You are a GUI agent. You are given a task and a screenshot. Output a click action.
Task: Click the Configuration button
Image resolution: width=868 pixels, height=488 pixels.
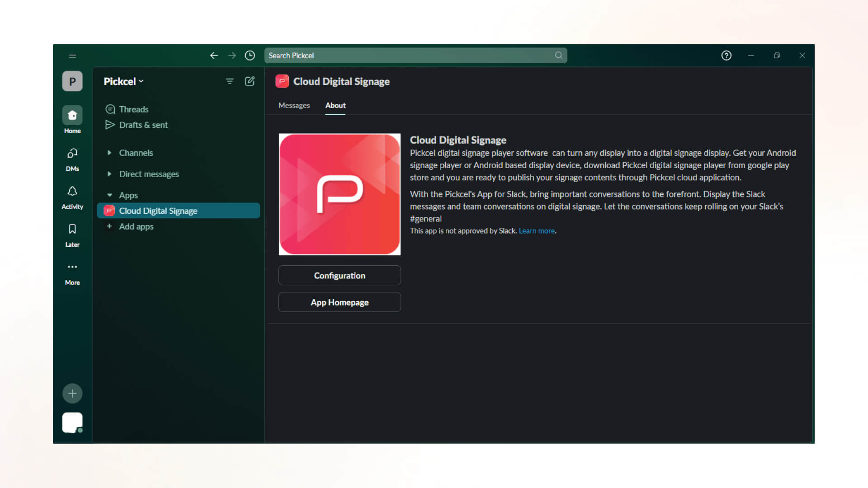coord(340,275)
